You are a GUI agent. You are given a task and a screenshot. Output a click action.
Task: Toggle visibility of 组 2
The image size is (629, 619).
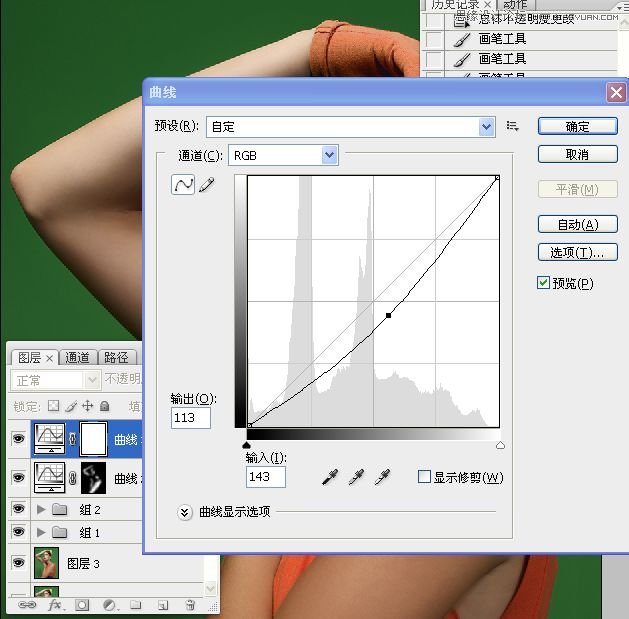click(18, 509)
